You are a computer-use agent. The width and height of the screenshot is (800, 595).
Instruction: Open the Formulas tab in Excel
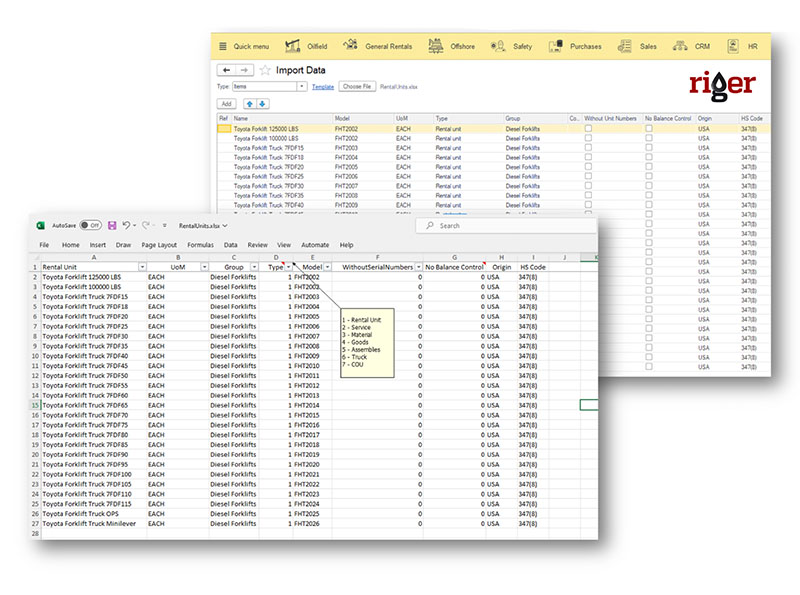(200, 245)
